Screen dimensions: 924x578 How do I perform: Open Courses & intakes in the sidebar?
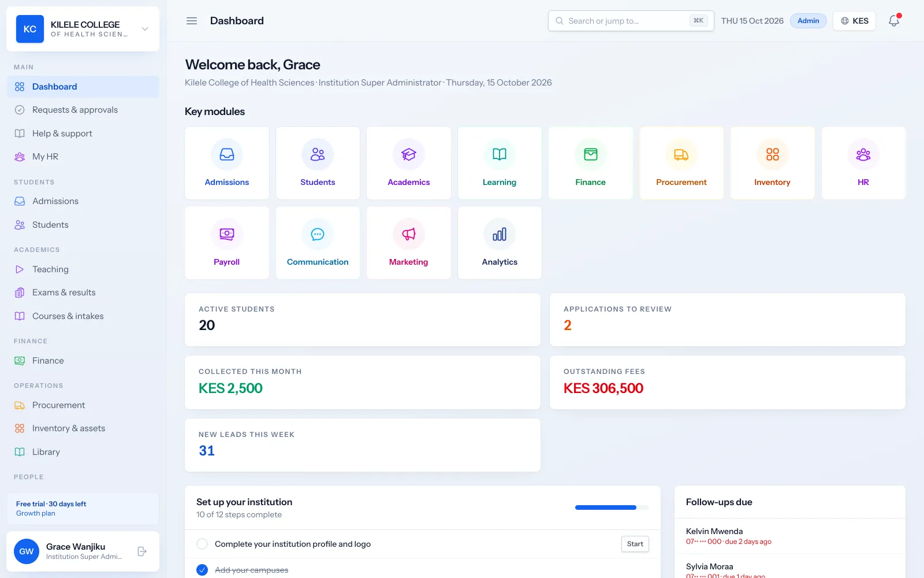pyautogui.click(x=83, y=316)
